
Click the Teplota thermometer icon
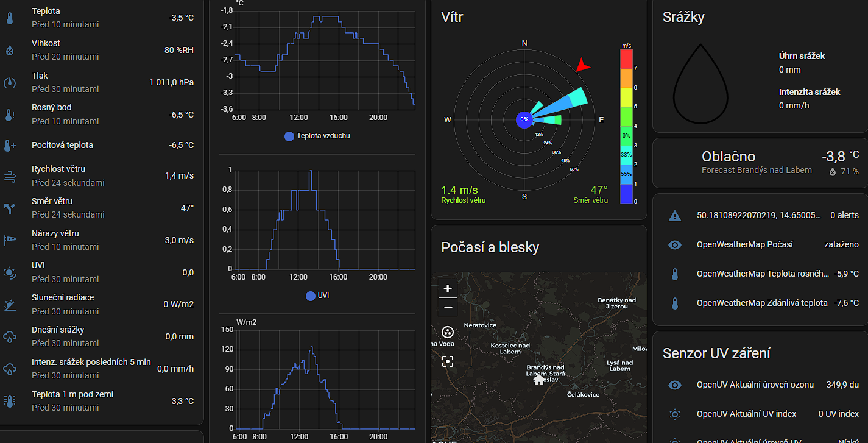[10, 18]
